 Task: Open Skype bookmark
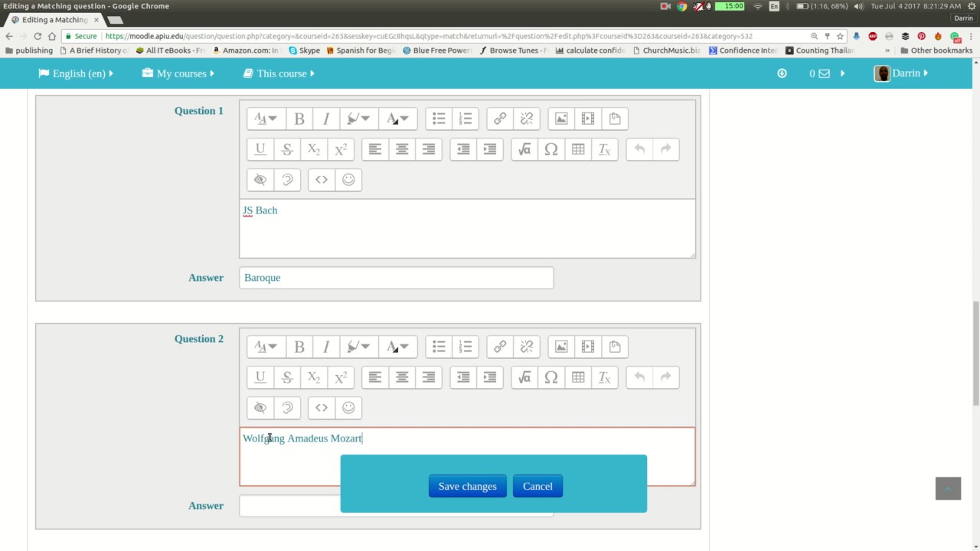click(x=304, y=51)
